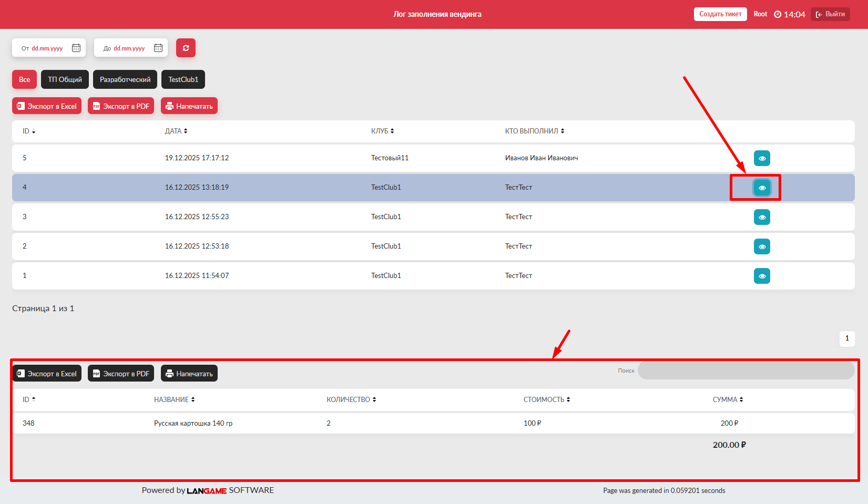Click the black Экспорт в Excel button
The width and height of the screenshot is (868, 504).
click(47, 374)
